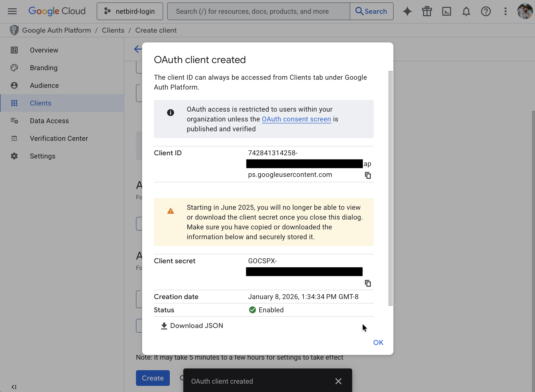Collapse the left sidebar panel
The width and height of the screenshot is (535, 392).
pyautogui.click(x=14, y=387)
